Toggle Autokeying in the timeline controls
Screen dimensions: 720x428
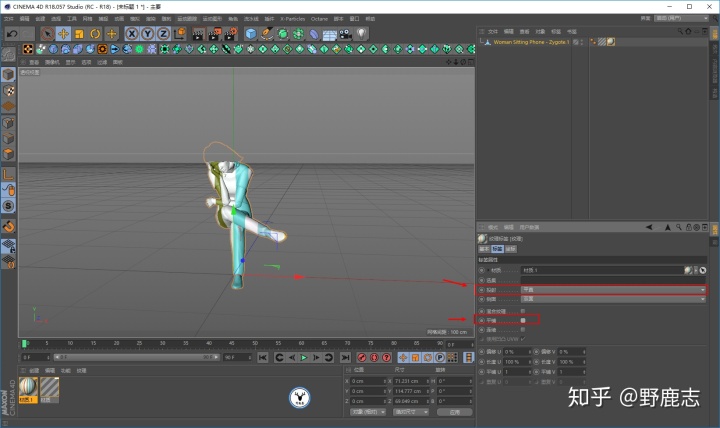[374, 357]
